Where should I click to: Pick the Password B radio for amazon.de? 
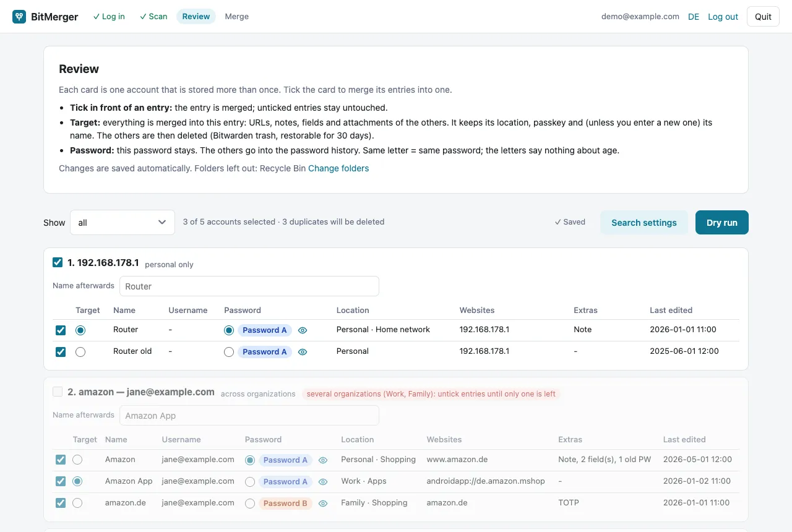250,504
